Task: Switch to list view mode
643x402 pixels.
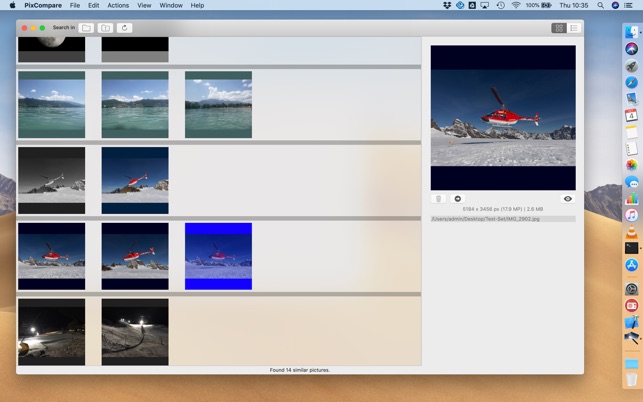Action: 574,28
